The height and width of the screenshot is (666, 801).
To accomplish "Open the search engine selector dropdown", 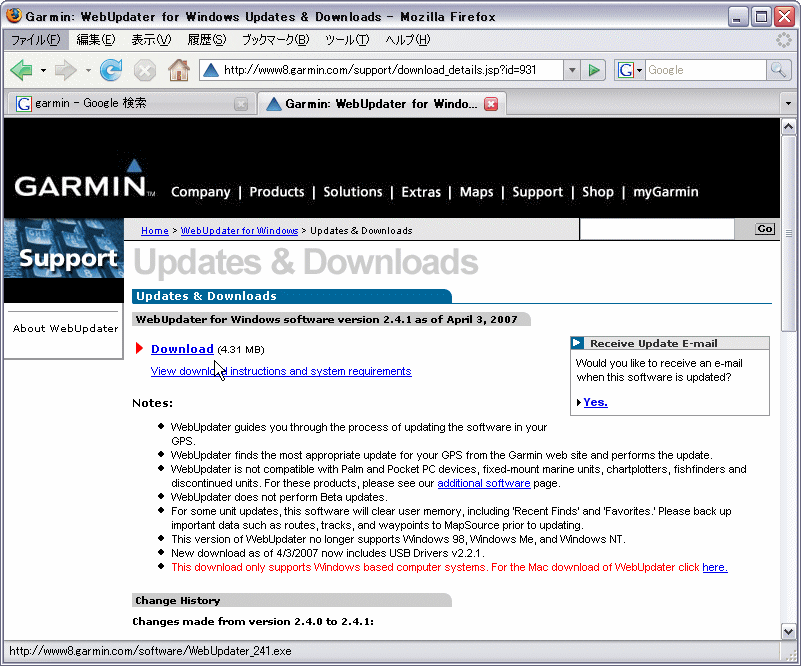I will click(x=639, y=70).
